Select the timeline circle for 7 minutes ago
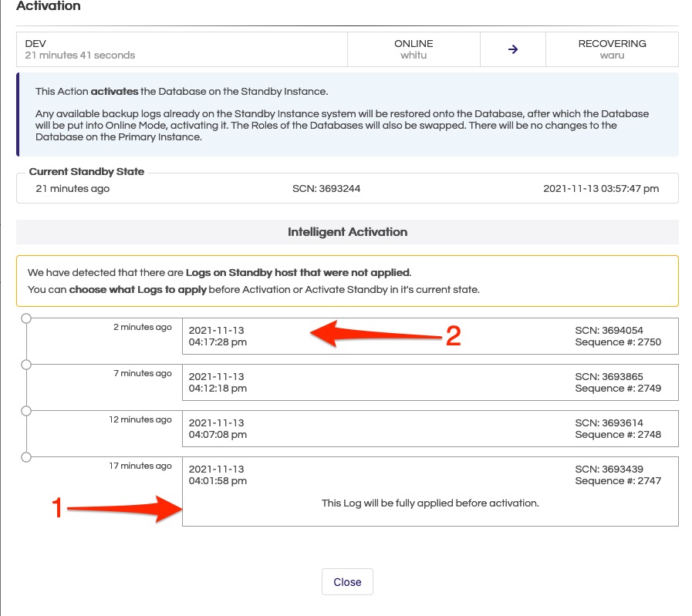Screen dimensions: 692x616 (26, 365)
